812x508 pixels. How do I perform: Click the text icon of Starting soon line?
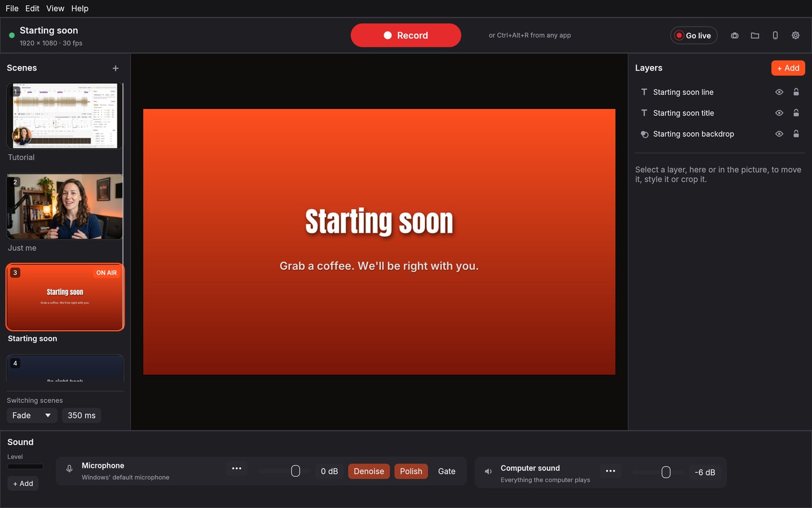click(x=644, y=92)
